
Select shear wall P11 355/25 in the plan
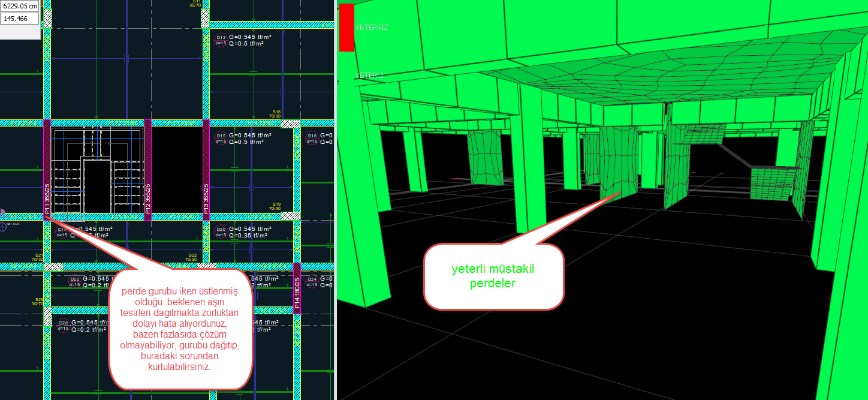47,169
